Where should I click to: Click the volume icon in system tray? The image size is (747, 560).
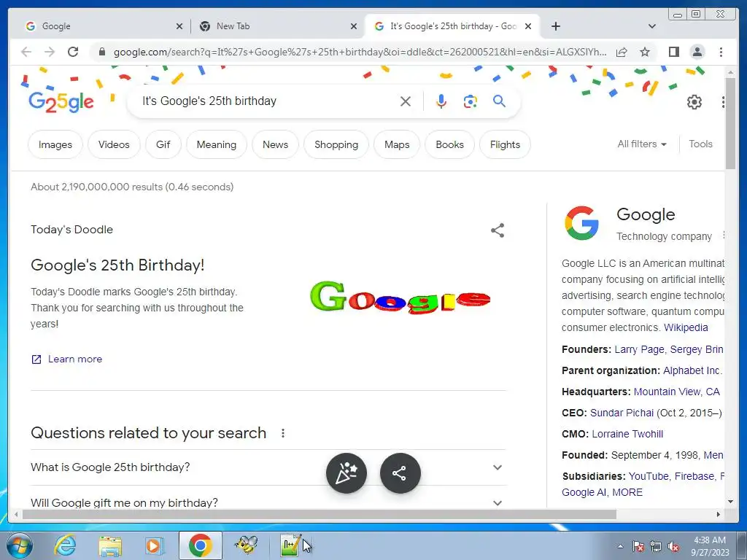tap(673, 547)
